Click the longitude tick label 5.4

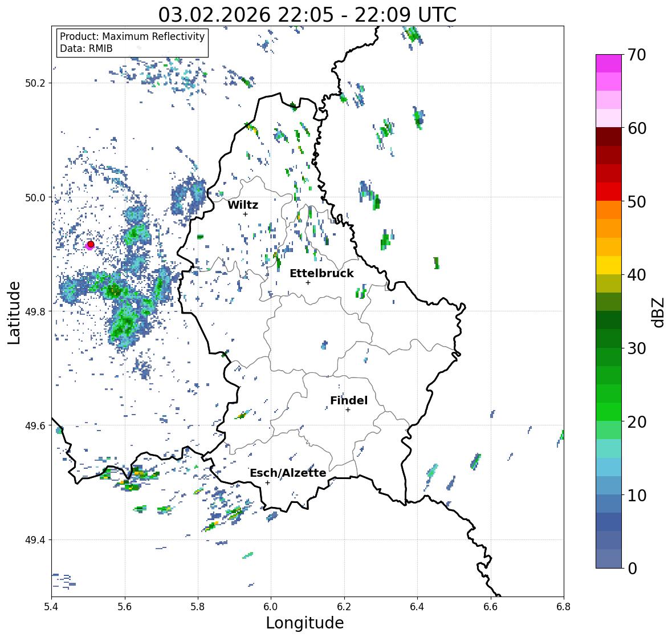51,607
